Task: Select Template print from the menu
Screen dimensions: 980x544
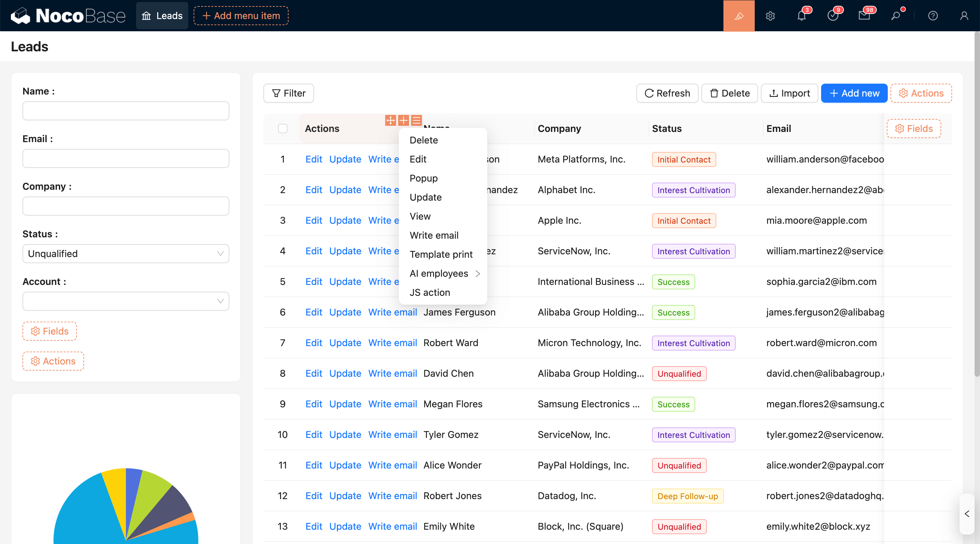Action: 441,254
